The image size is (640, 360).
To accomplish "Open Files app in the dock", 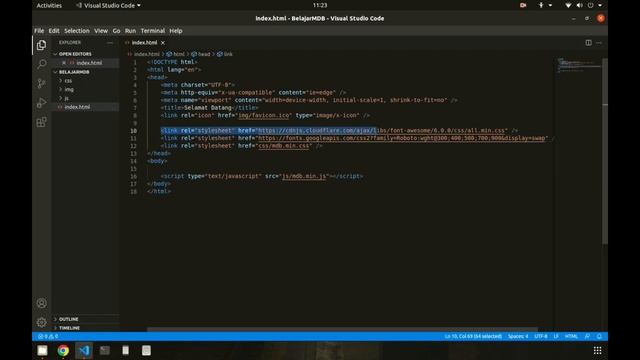I will (x=42, y=350).
